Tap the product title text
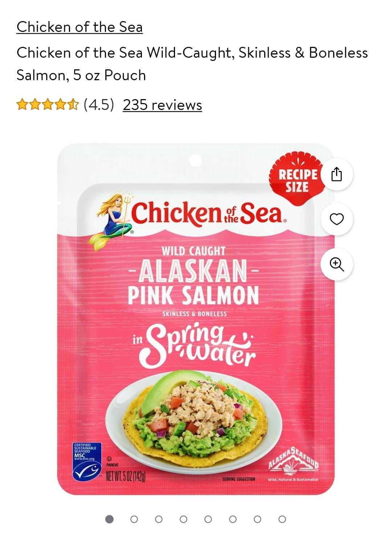This screenshot has height=555, width=392. click(x=192, y=64)
